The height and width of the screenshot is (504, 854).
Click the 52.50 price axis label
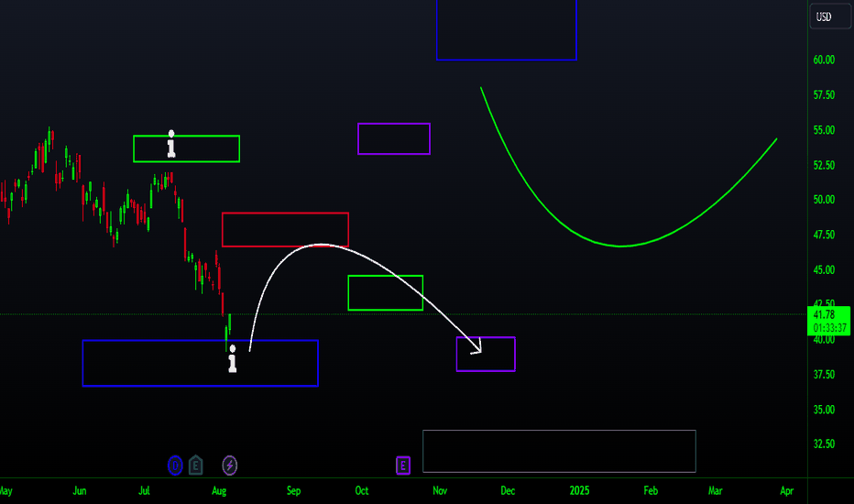(x=824, y=165)
